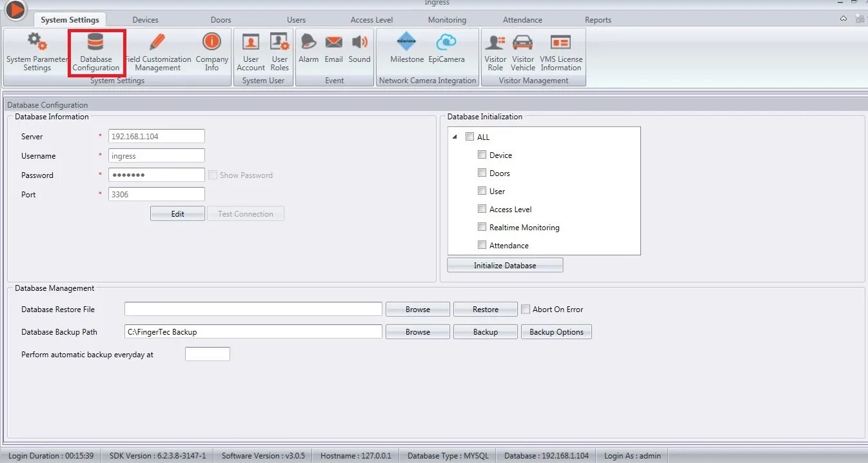The image size is (868, 463).
Task: Click the Database Restore File field
Action: (x=253, y=309)
